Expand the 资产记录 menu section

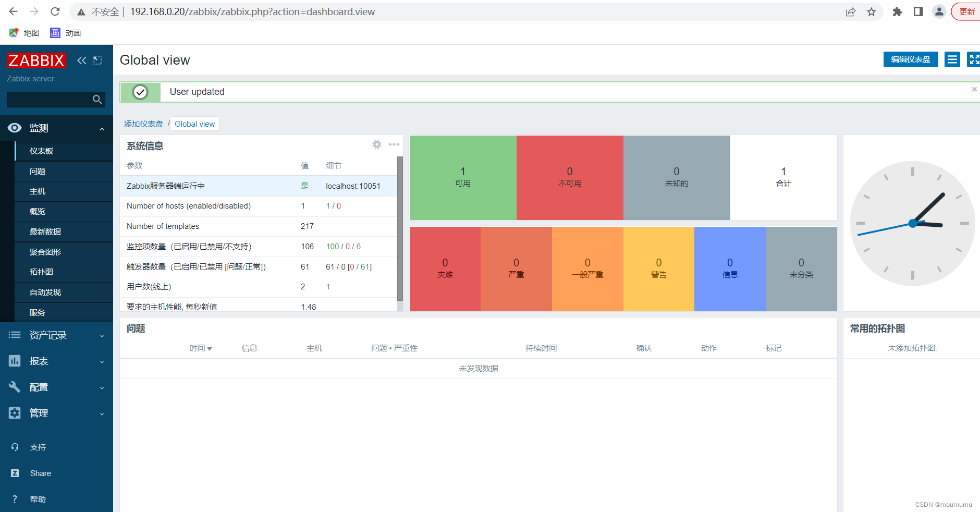102,336
